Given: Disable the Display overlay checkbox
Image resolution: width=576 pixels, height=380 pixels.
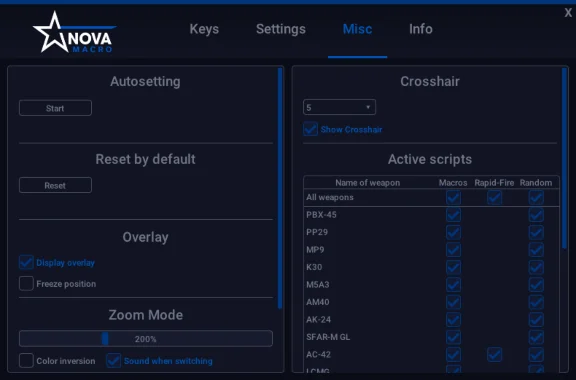Looking at the screenshot, I should point(26,262).
